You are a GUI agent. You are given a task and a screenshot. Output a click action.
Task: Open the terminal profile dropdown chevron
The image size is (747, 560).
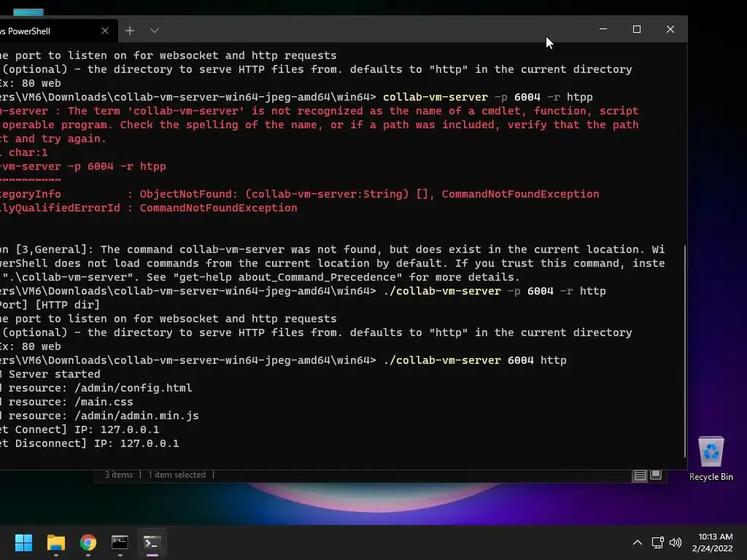point(155,31)
